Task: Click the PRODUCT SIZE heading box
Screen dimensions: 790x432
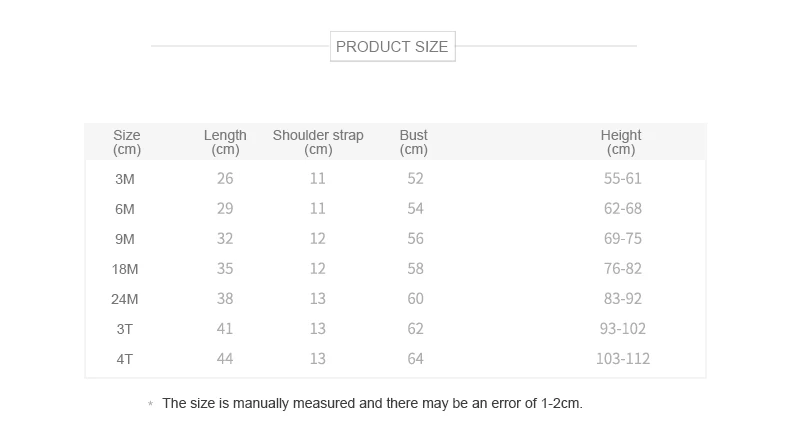Action: (x=392, y=47)
